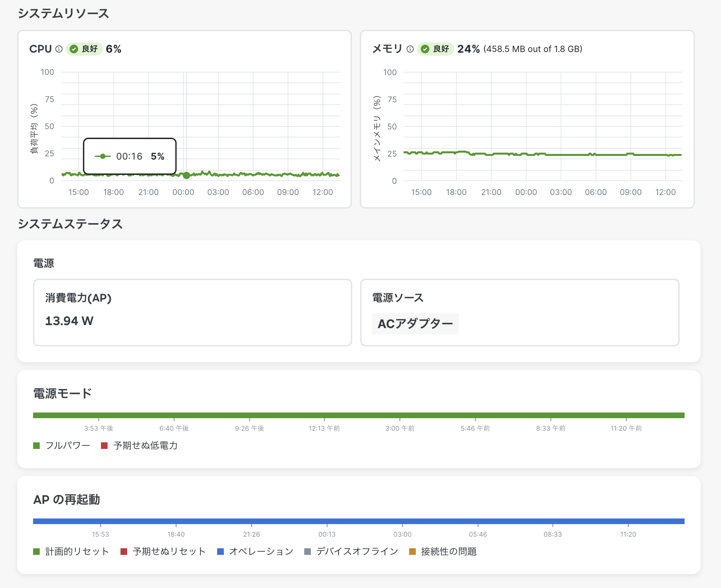721x588 pixels.
Task: Click the green checkmark on CPU 良好 badge
Action: (75, 49)
